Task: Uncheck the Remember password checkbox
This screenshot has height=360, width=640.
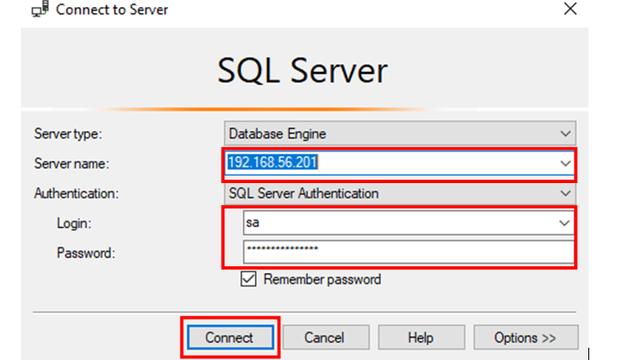Action: tap(248, 279)
